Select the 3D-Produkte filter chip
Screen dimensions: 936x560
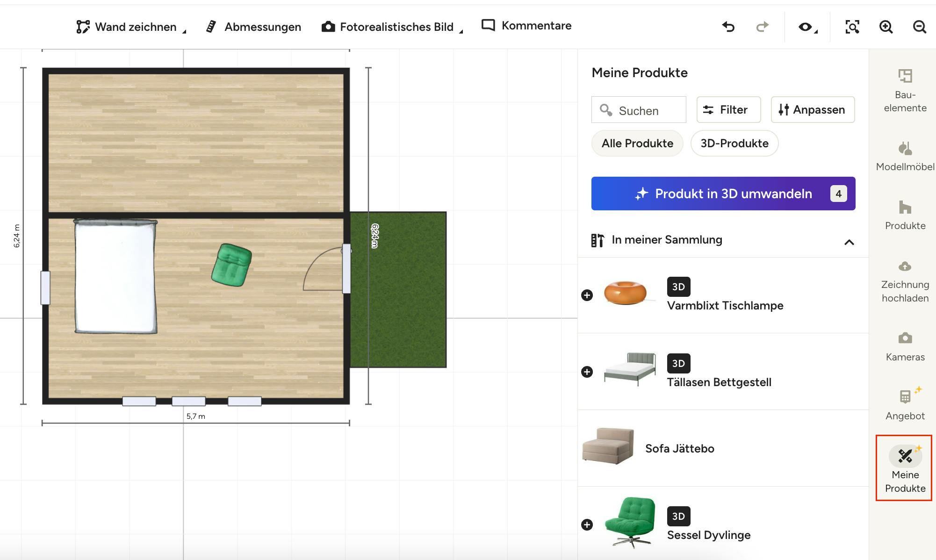734,143
